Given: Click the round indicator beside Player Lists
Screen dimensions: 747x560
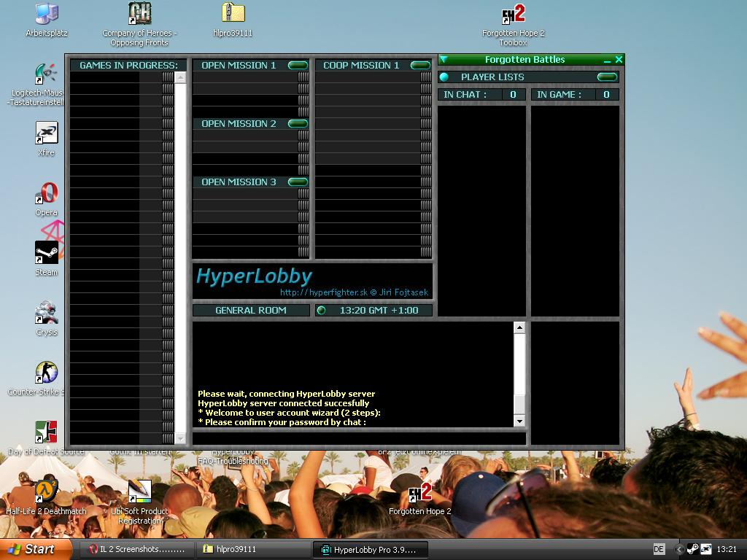Looking at the screenshot, I should (444, 77).
